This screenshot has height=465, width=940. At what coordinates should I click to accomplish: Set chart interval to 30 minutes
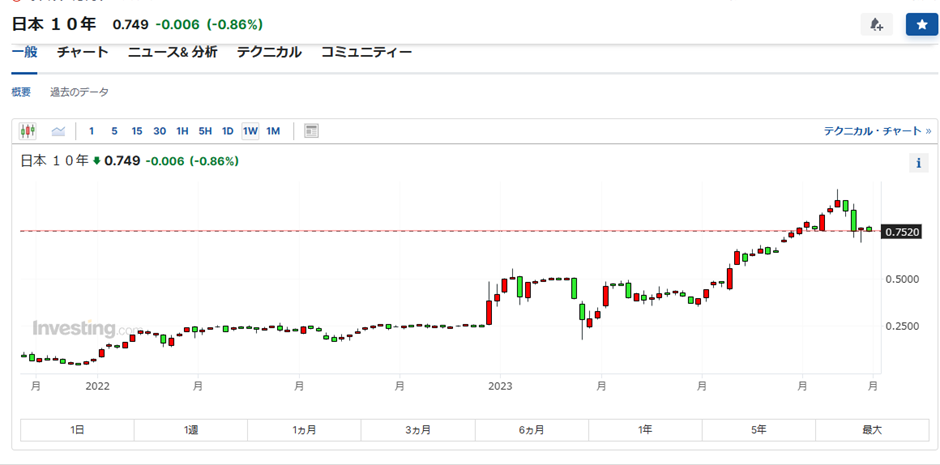point(159,131)
